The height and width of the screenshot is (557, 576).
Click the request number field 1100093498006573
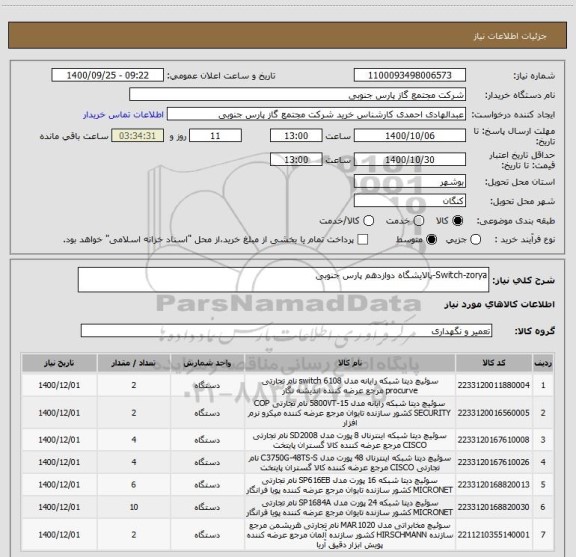410,75
